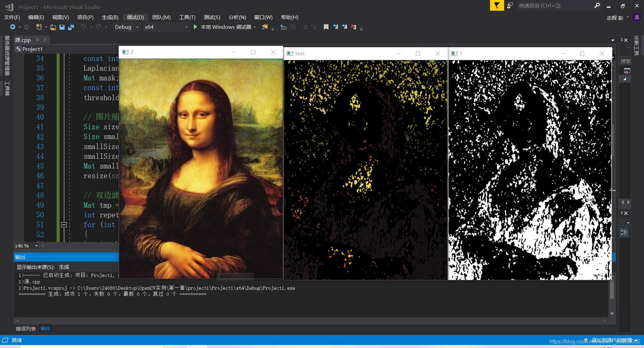Open the 工具箱 side tab
Screen dimensions: 644x348
coord(7,88)
